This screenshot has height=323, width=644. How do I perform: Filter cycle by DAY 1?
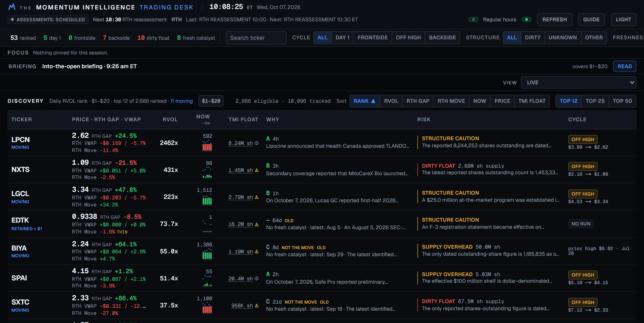click(x=342, y=37)
